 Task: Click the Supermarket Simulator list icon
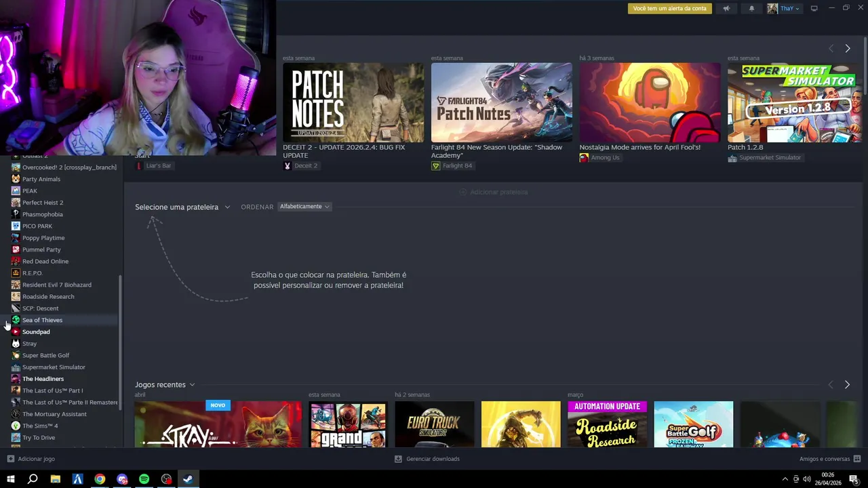(16, 367)
